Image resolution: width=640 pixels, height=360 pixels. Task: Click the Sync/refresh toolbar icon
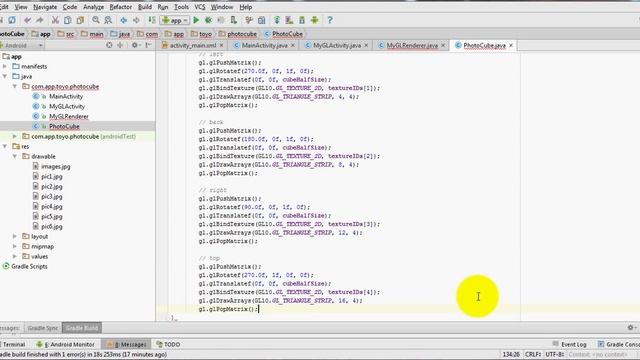[12, 20]
